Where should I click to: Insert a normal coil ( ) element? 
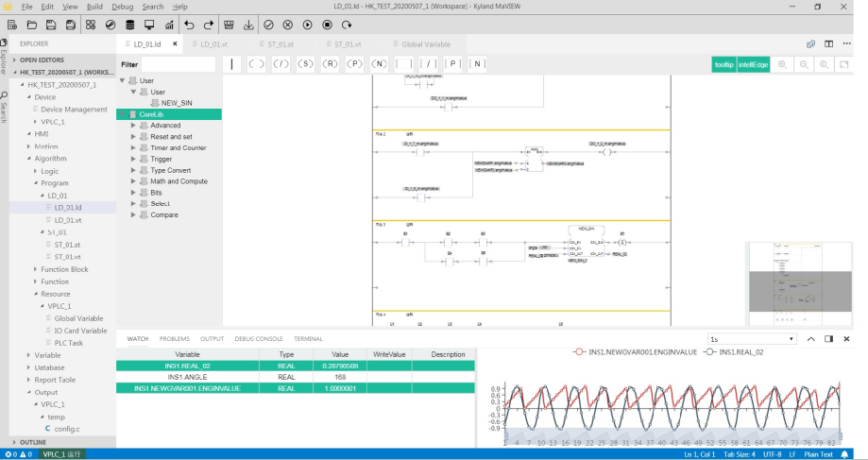point(256,64)
